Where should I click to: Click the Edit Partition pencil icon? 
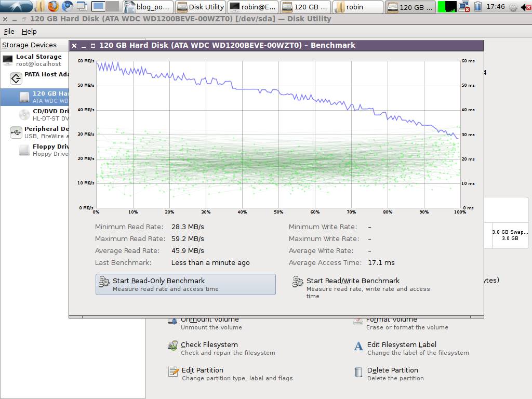pyautogui.click(x=174, y=371)
